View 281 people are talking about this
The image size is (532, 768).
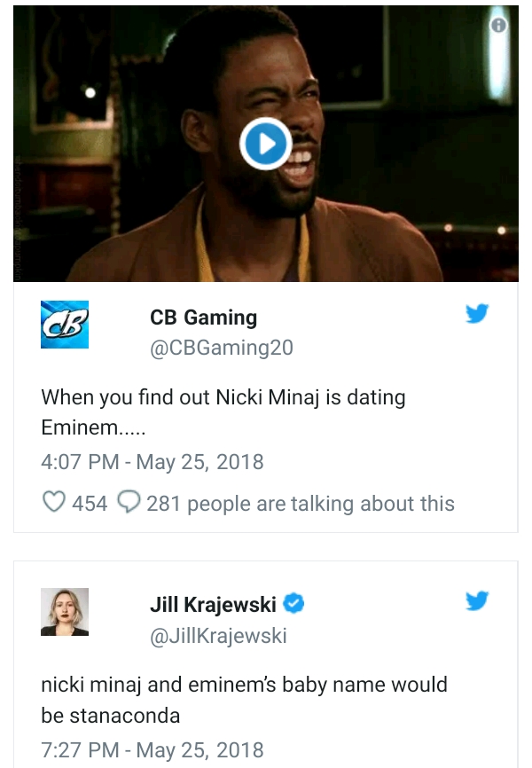(301, 504)
